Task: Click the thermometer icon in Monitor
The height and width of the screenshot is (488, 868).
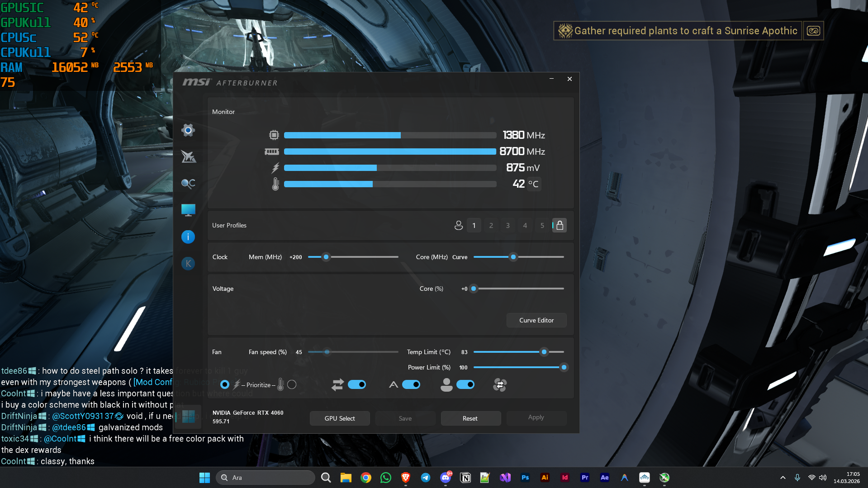Action: click(275, 184)
